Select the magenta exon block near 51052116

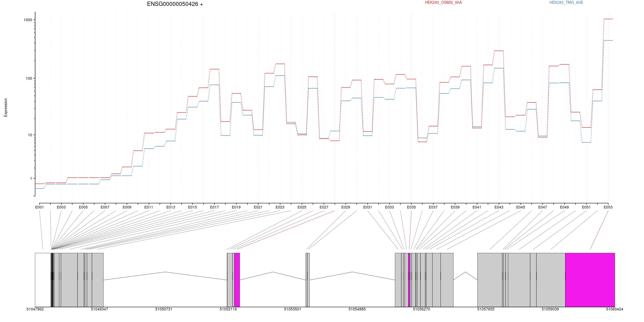pos(237,280)
